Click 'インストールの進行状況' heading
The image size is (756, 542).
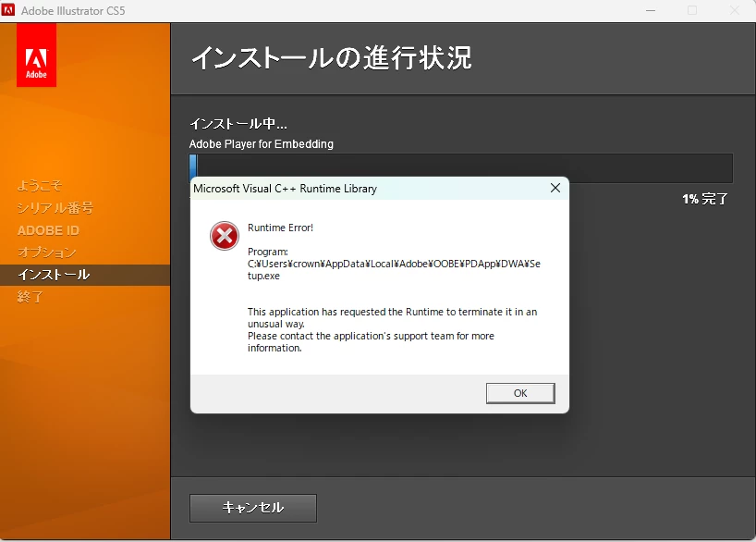pos(332,58)
